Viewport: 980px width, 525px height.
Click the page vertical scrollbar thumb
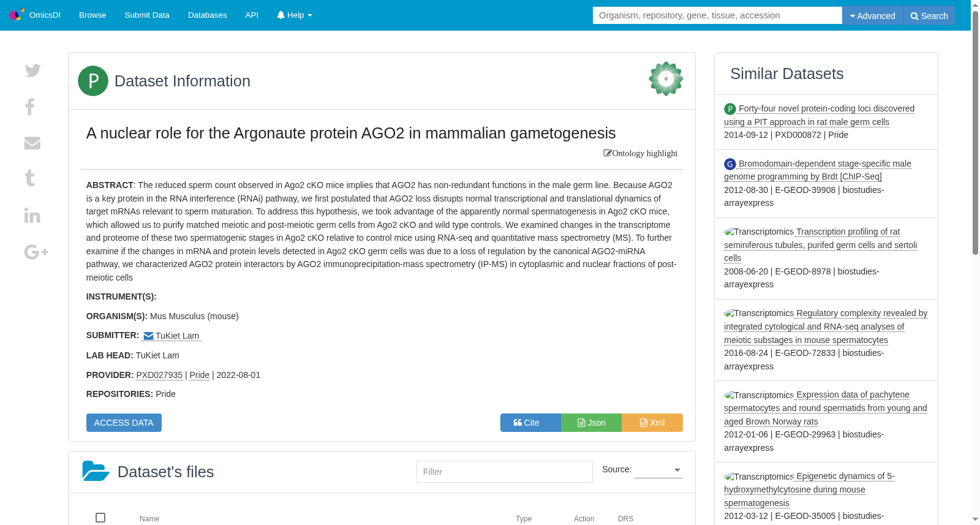click(x=975, y=132)
